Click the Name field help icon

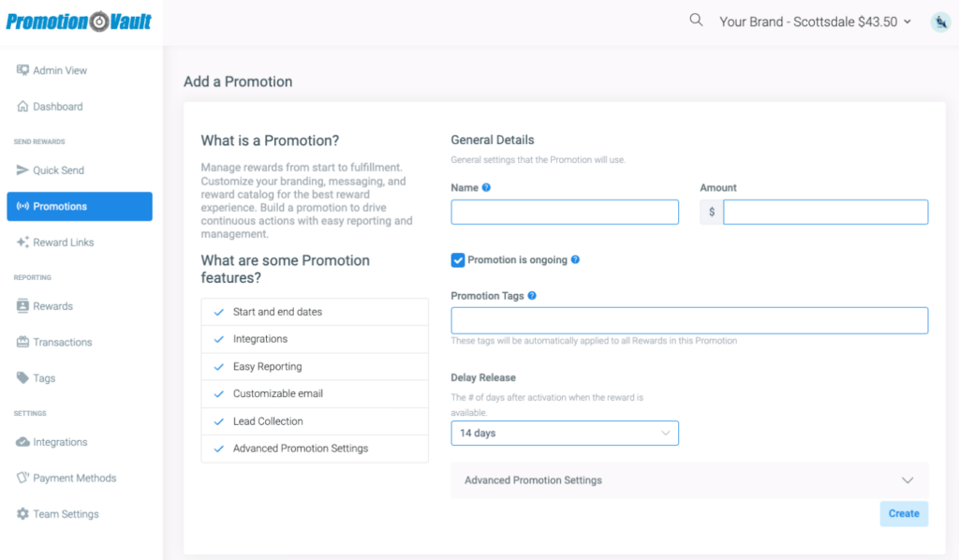click(486, 187)
